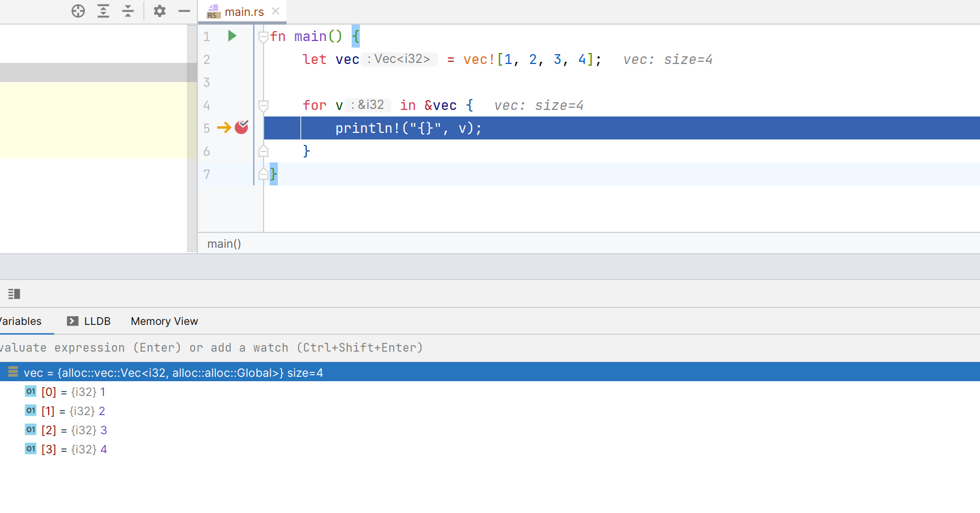The height and width of the screenshot is (513, 980).
Task: Switch to the Memory View tab
Action: tap(164, 321)
